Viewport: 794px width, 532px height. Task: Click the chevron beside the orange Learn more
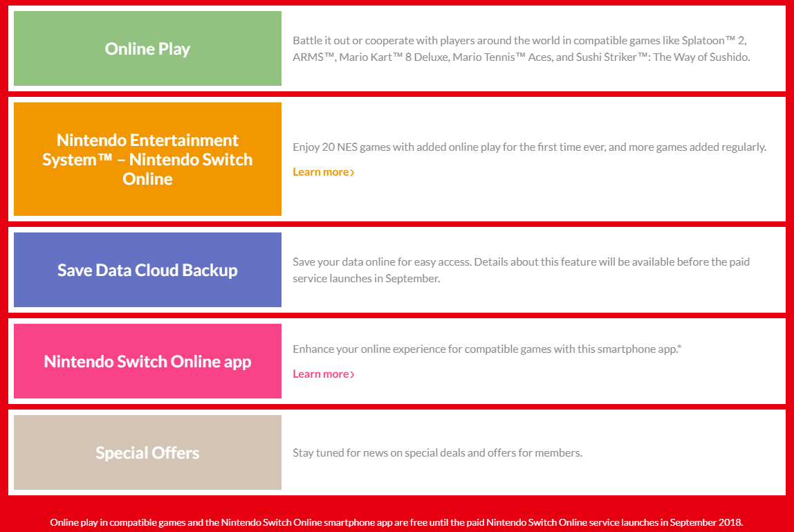(352, 172)
